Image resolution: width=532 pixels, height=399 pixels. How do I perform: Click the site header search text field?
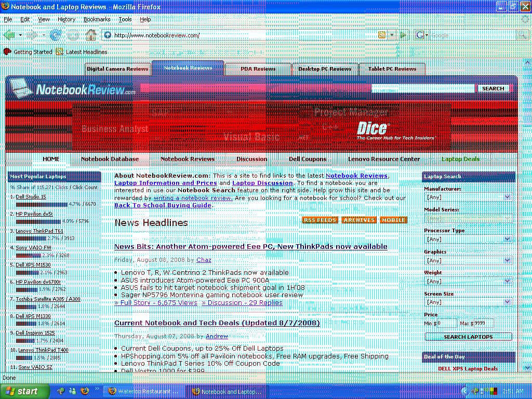pos(423,88)
